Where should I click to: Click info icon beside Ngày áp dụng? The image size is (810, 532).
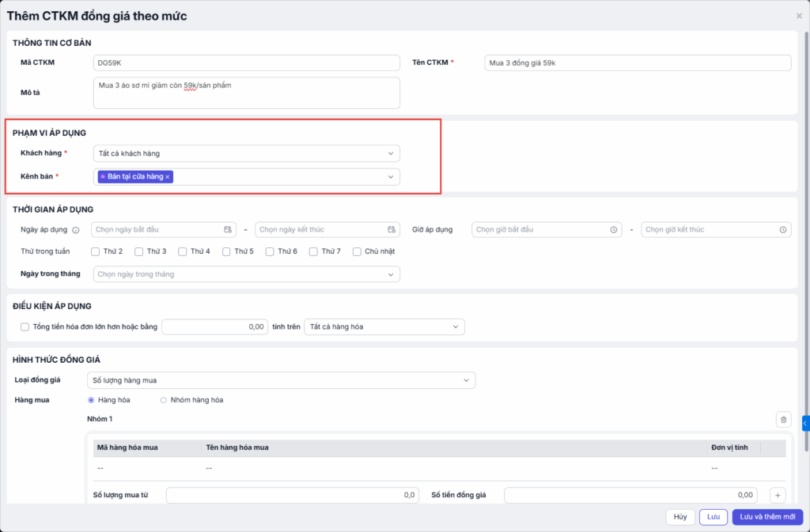click(75, 230)
